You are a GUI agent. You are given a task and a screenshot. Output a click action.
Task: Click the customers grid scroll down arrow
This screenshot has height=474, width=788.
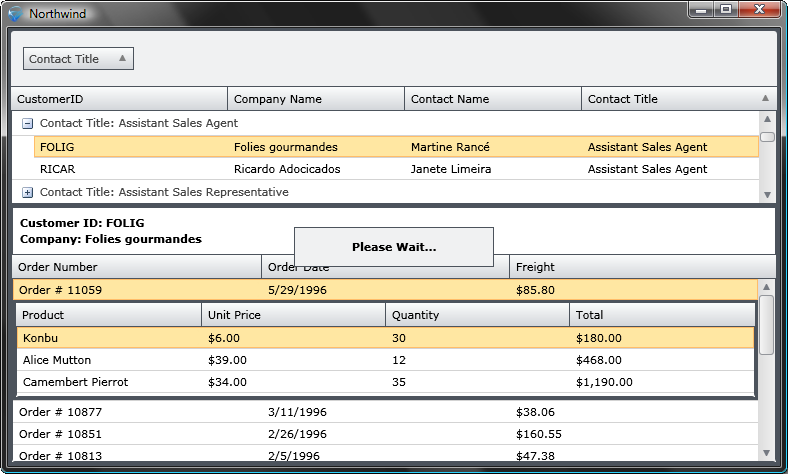coord(767,195)
